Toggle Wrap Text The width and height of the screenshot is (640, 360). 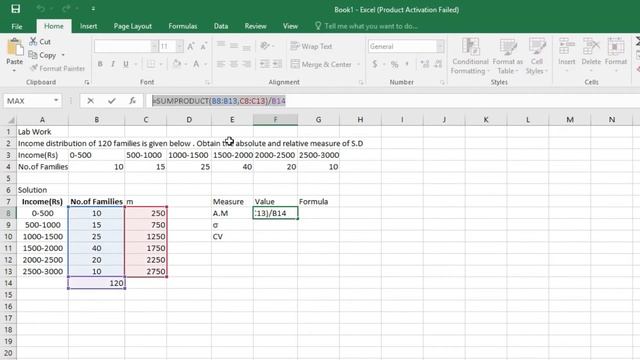[311, 46]
